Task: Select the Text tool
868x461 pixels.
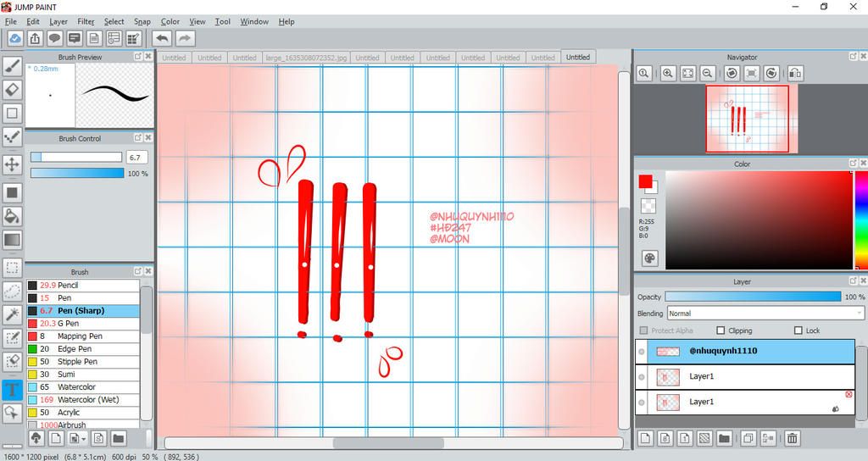Action: (x=12, y=390)
